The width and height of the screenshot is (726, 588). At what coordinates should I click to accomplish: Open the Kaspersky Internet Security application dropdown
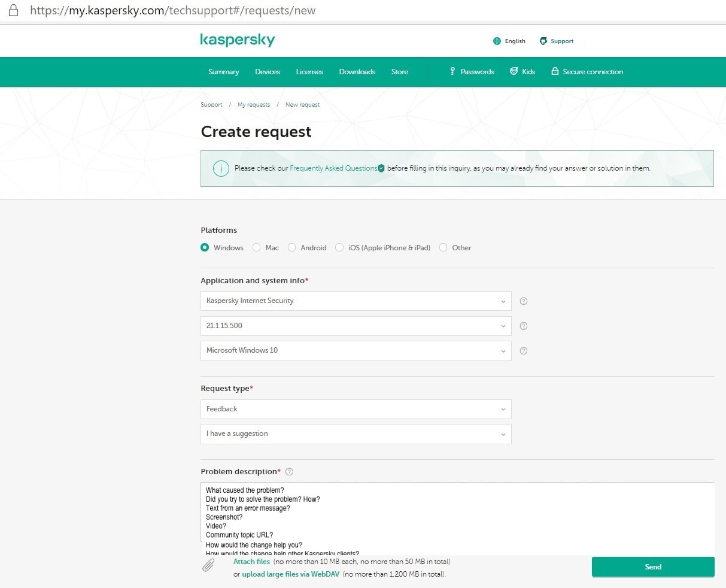(356, 301)
